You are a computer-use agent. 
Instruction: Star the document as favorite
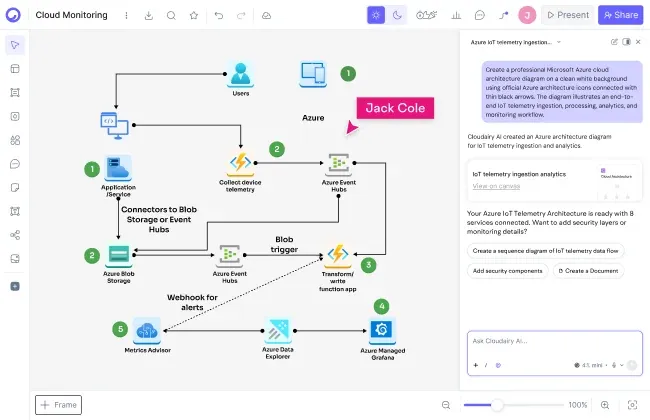[194, 15]
